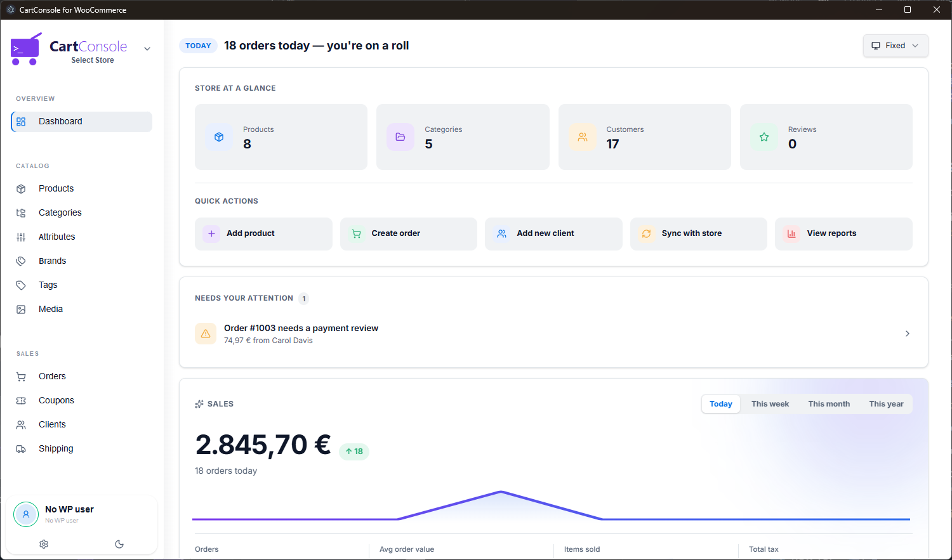The image size is (952, 560).
Task: Click the Brands icon in sidebar
Action: 21,261
